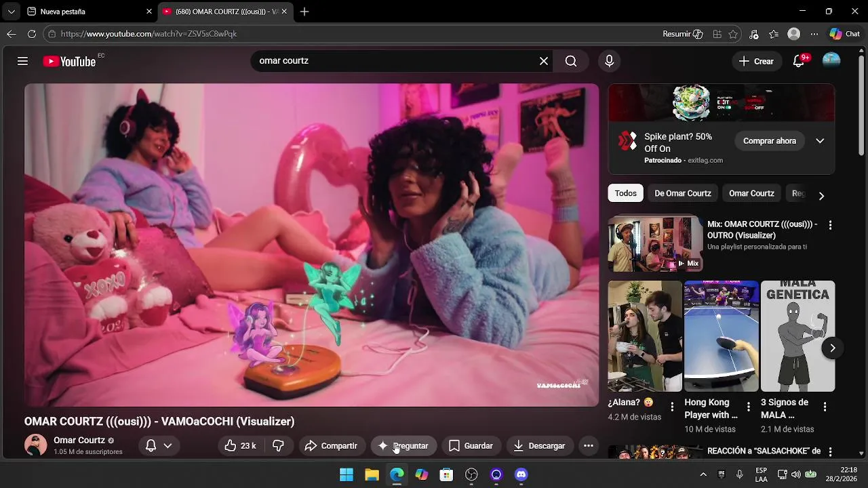Open options for Hong Kong Player short
Viewport: 868px width, 488px height.
(x=749, y=407)
